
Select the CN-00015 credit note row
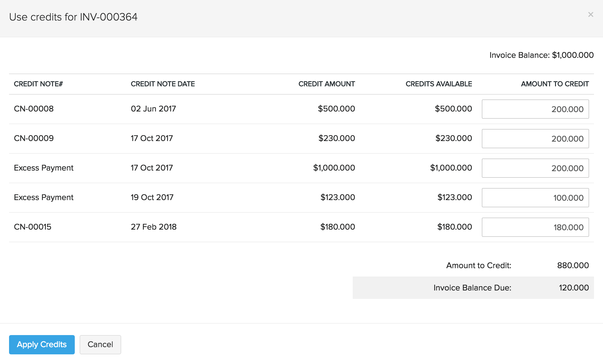click(x=33, y=227)
